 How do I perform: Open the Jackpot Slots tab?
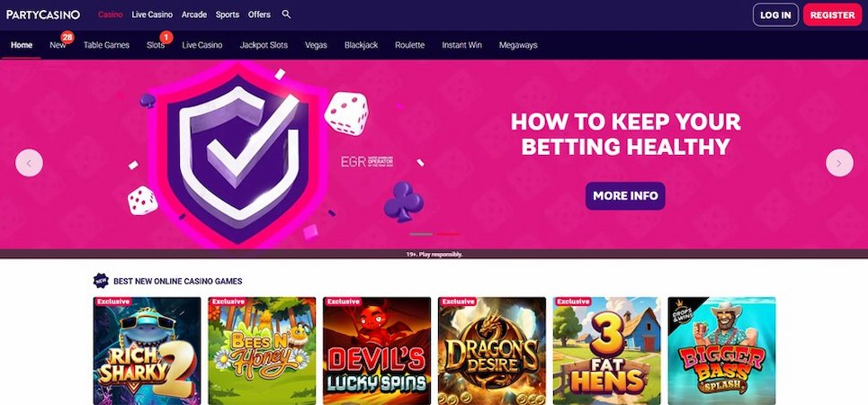[x=264, y=45]
